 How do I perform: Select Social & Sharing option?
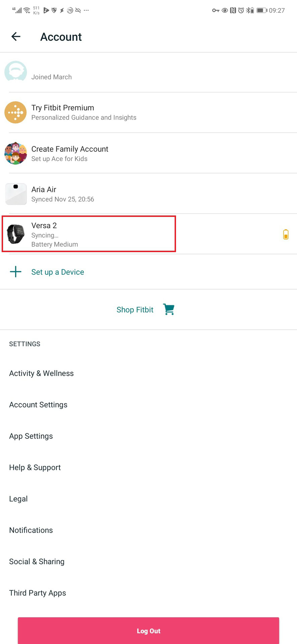37,561
